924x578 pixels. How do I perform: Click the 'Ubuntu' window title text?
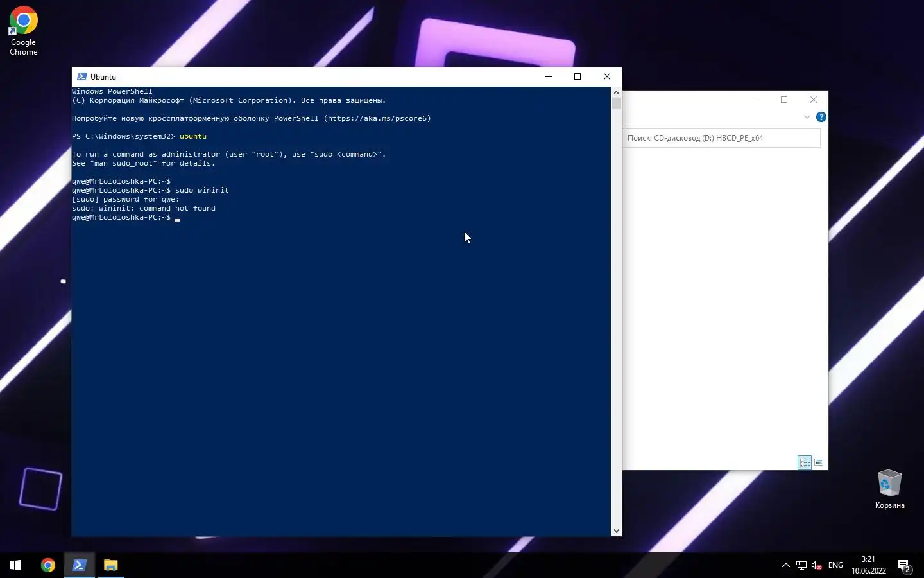[x=103, y=76]
